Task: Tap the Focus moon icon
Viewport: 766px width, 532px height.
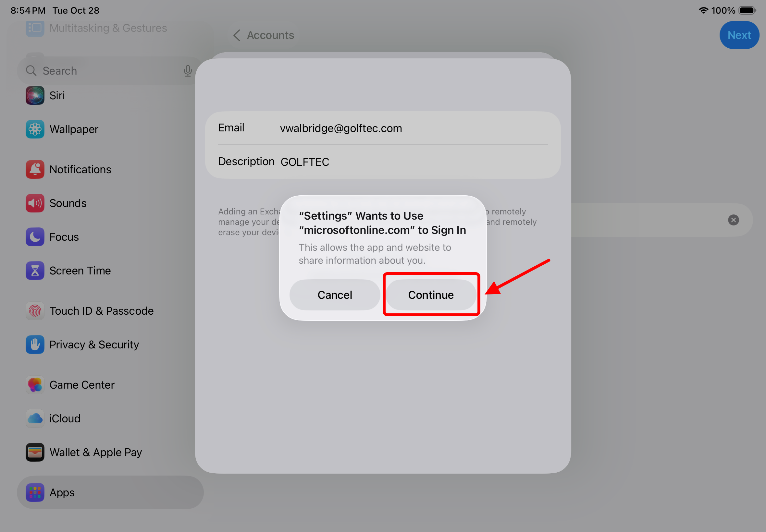Action: (x=35, y=237)
